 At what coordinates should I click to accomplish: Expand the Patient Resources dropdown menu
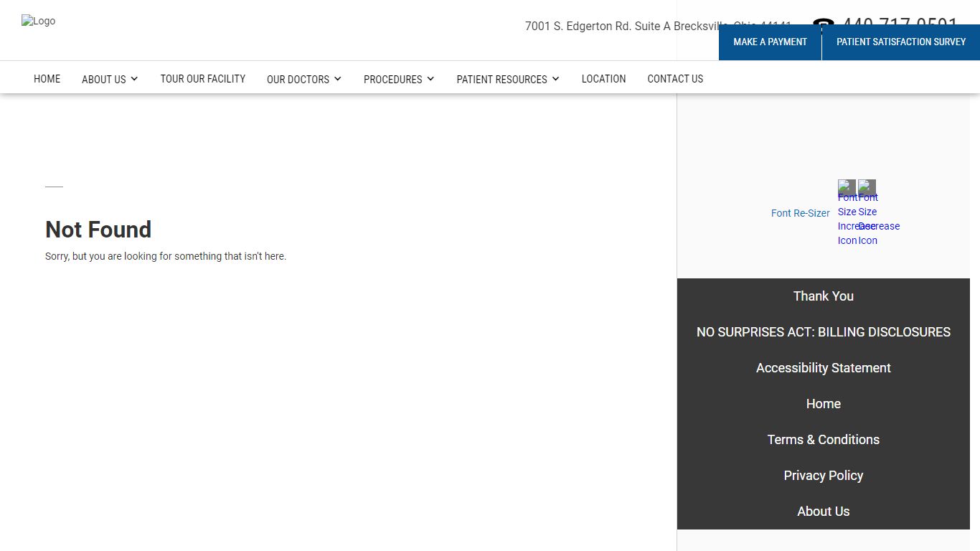coord(508,79)
